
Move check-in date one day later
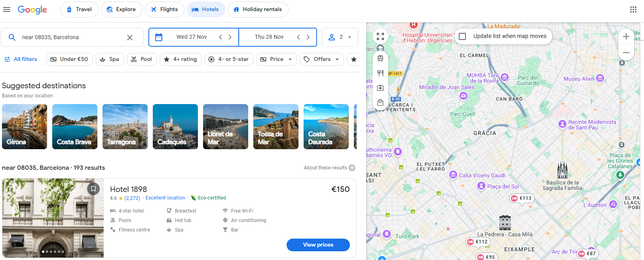pos(230,37)
